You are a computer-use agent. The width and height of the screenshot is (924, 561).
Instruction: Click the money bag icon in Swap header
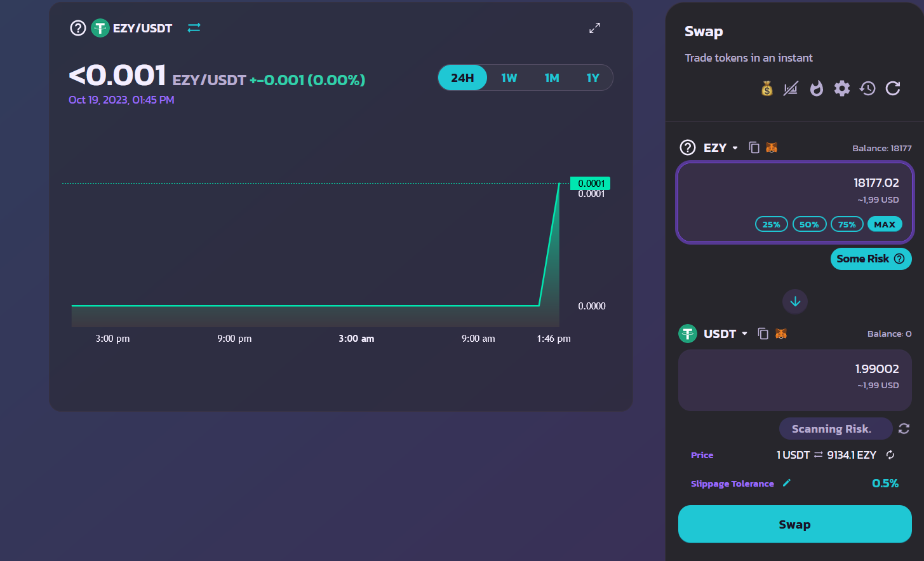tap(767, 89)
